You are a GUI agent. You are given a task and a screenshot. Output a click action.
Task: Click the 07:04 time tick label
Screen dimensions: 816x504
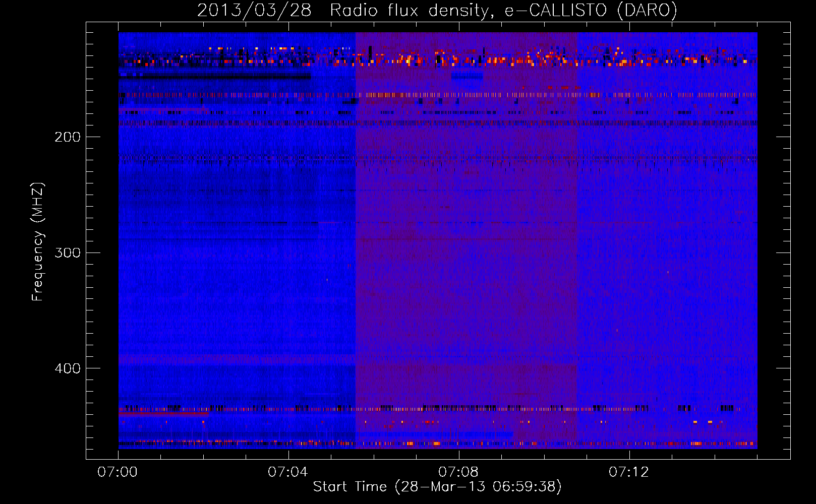coord(288,472)
